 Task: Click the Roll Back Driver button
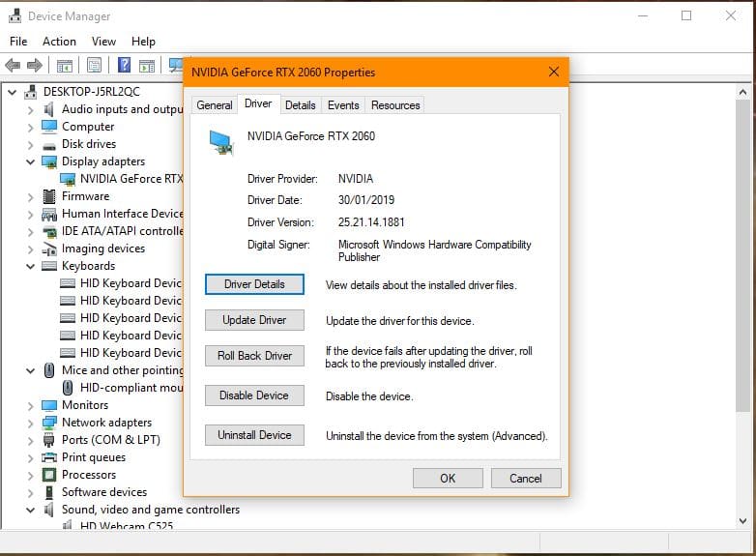(254, 356)
